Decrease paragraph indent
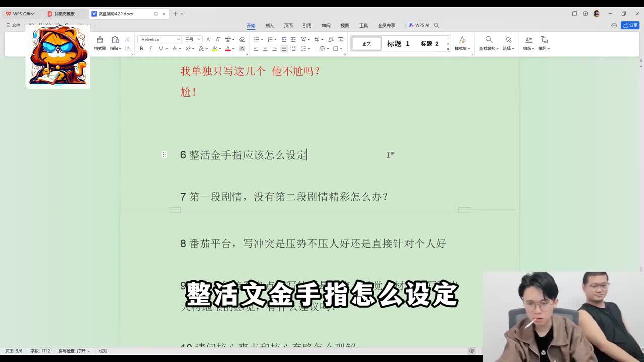The width and height of the screenshot is (644, 362). [284, 39]
